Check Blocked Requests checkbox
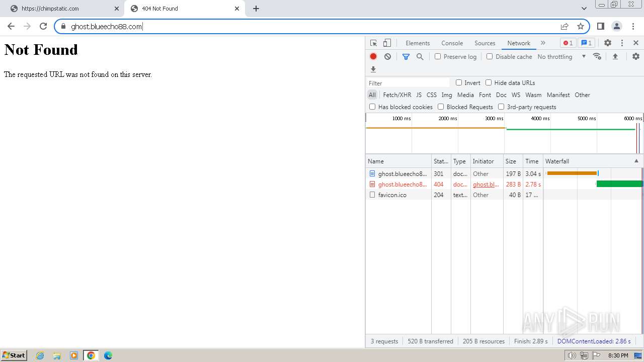 pos(441,107)
